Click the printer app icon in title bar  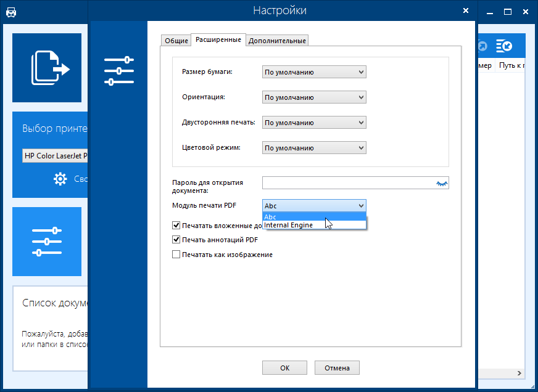click(11, 12)
